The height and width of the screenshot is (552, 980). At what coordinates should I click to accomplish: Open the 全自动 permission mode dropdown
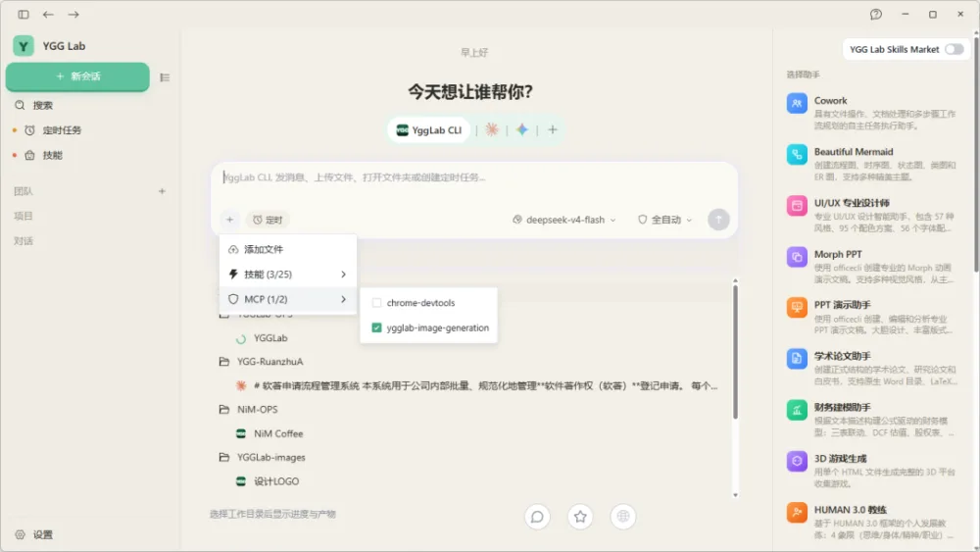[x=664, y=220]
